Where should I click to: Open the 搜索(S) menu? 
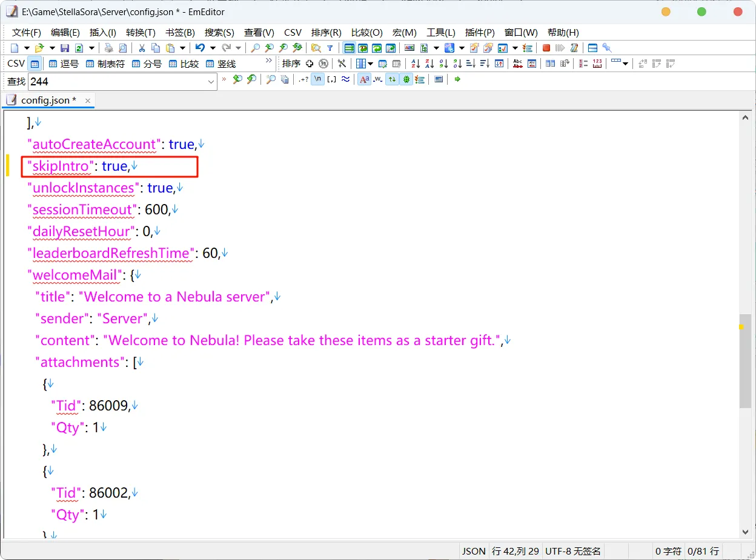(x=219, y=33)
